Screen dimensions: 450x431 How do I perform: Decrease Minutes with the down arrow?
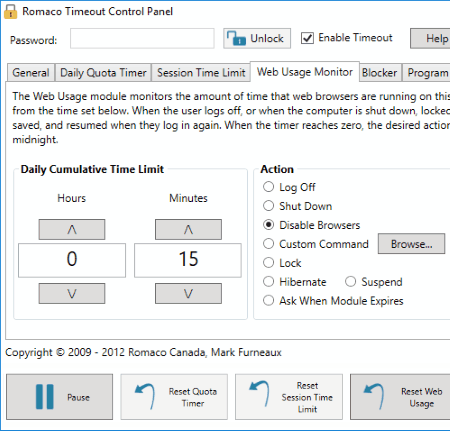coord(188,293)
